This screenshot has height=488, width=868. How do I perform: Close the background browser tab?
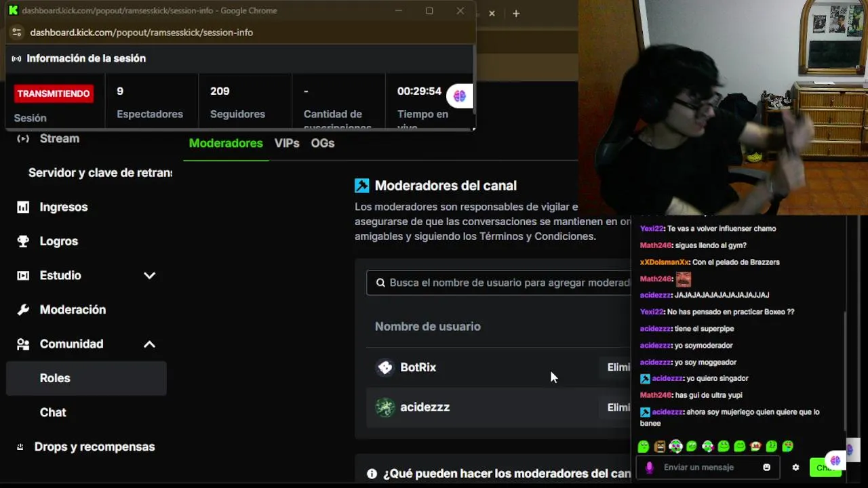pos(492,13)
